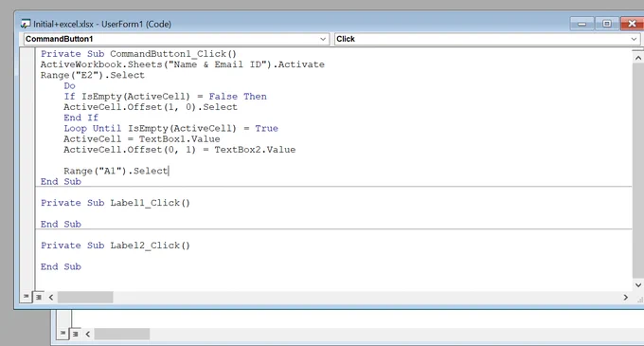This screenshot has width=644, height=346.
Task: Click scroll left arrow in background code window
Action: click(x=87, y=334)
